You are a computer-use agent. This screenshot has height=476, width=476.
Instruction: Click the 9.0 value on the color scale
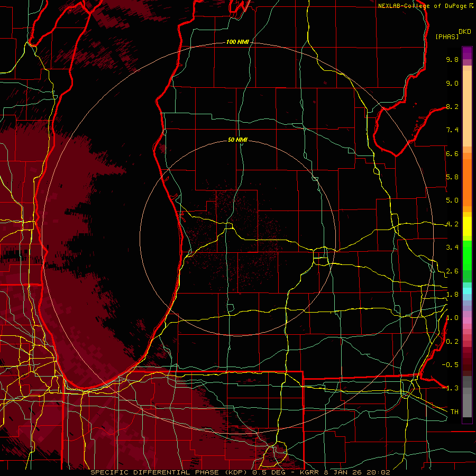(x=452, y=83)
